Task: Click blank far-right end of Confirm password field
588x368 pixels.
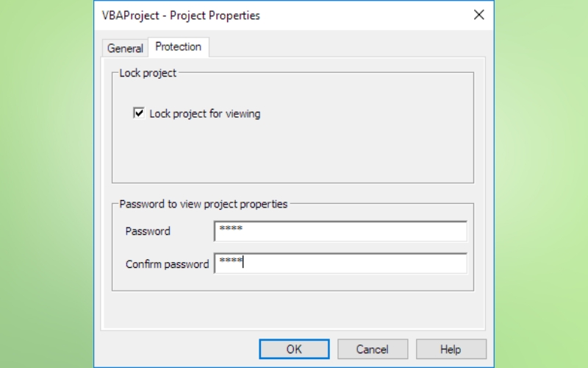Action: click(448, 263)
